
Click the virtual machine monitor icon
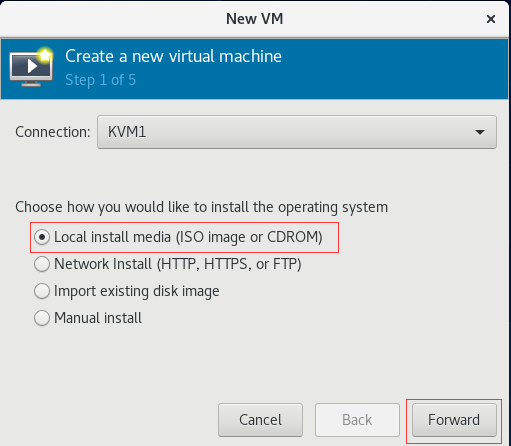click(x=31, y=68)
